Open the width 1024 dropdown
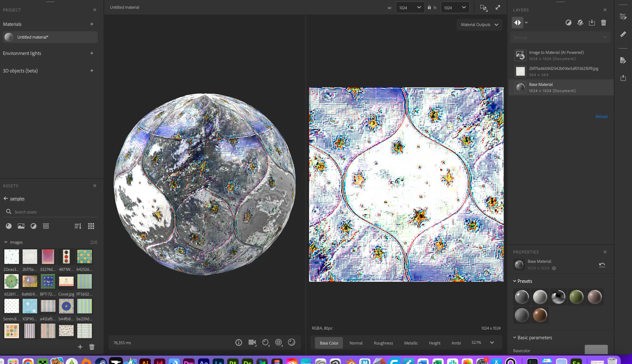 coord(410,7)
